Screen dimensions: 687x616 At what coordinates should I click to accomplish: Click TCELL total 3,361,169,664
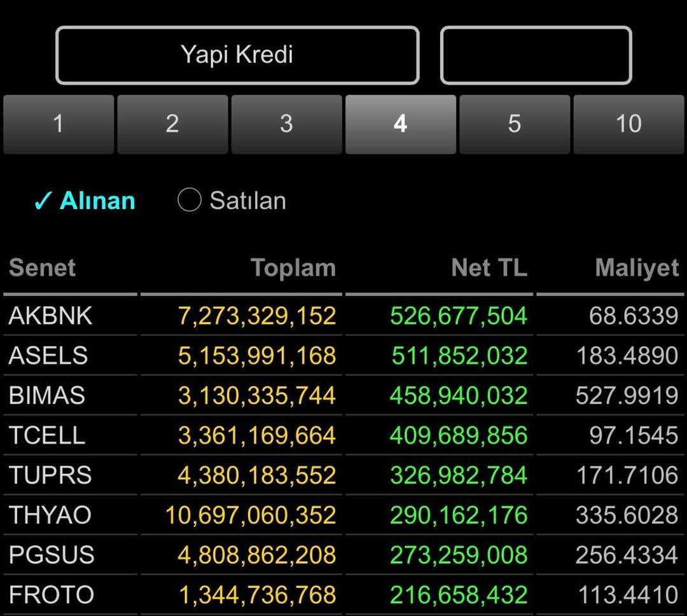[x=257, y=436]
